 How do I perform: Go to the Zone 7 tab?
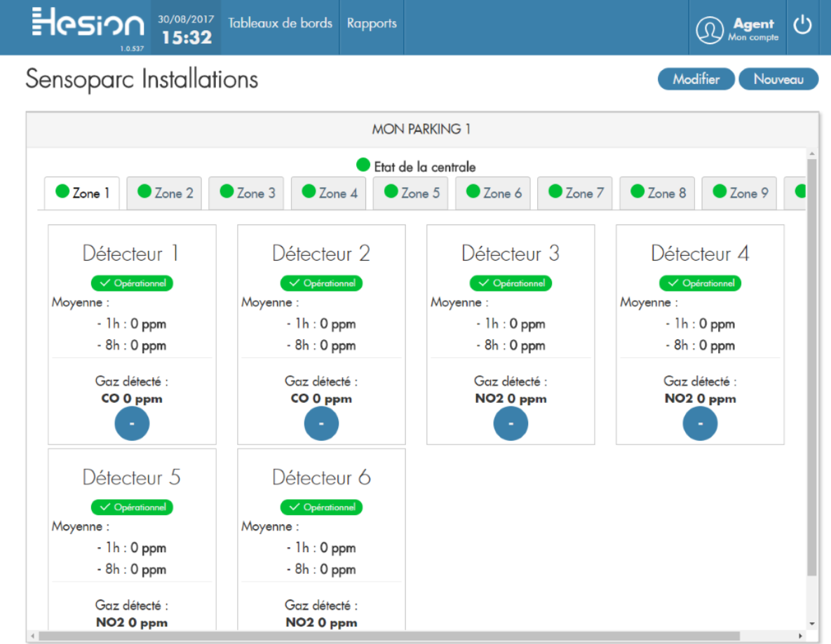[575, 193]
